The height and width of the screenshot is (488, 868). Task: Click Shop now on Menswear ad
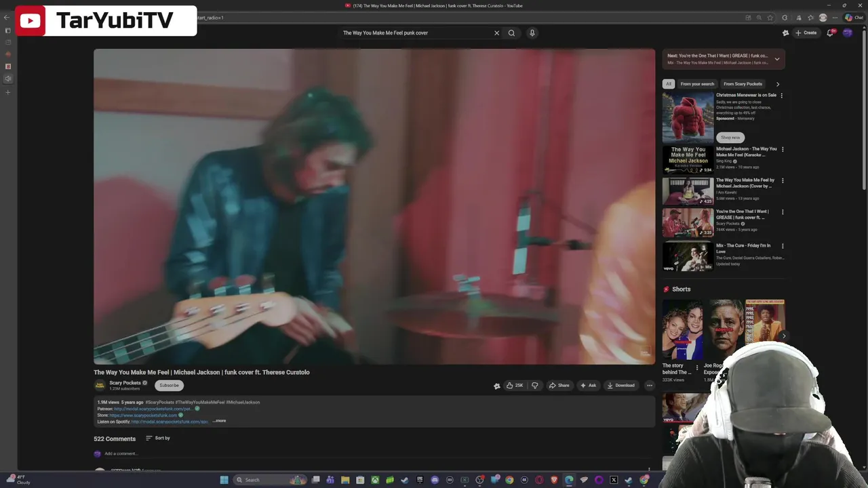730,137
